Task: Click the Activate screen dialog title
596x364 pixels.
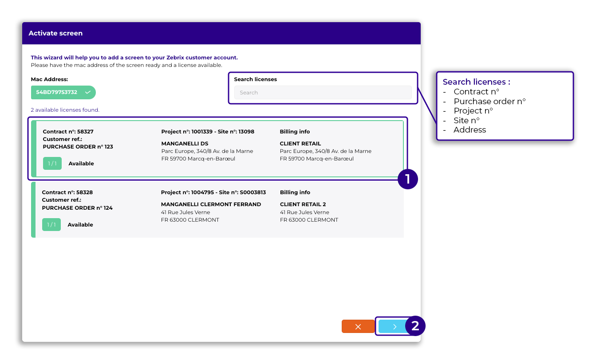Action: (x=55, y=33)
